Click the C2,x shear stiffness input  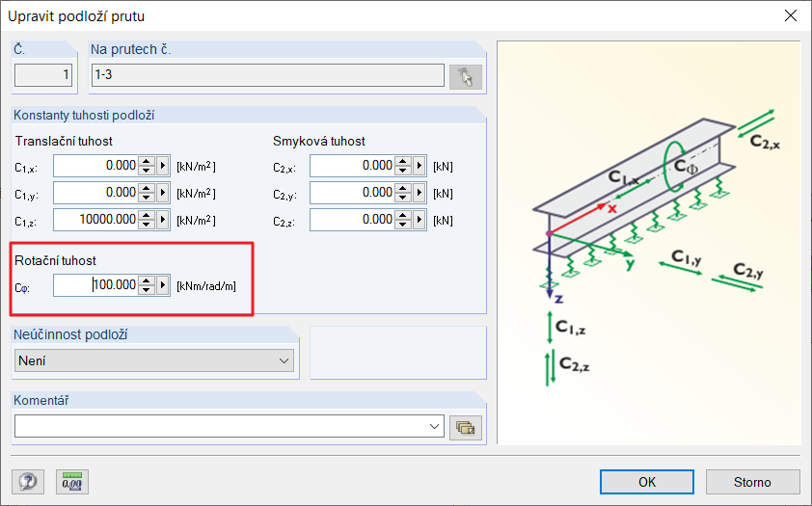(x=353, y=166)
